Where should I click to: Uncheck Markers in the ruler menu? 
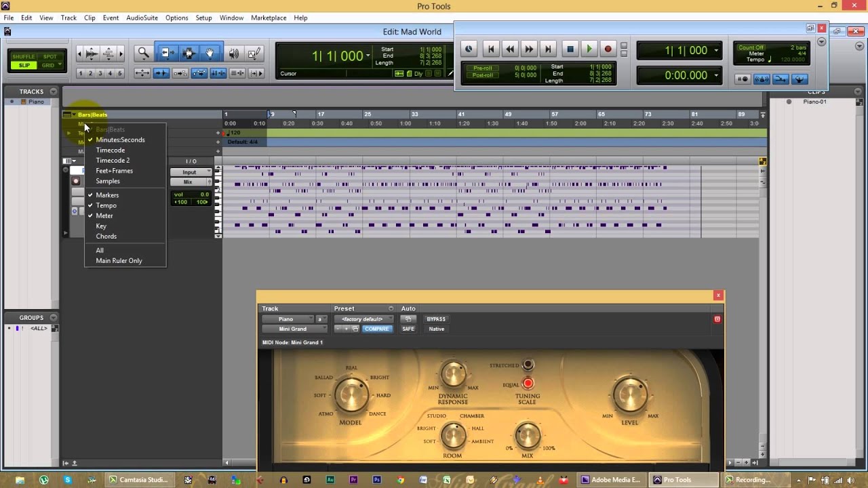tap(107, 195)
